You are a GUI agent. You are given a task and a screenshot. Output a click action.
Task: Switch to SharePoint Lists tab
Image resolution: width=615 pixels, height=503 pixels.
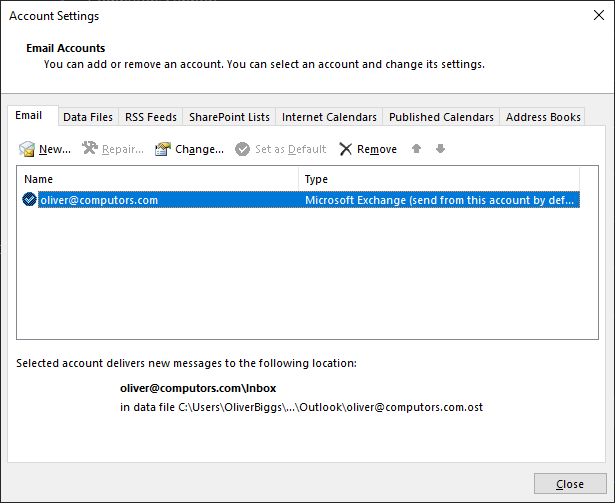(x=229, y=117)
